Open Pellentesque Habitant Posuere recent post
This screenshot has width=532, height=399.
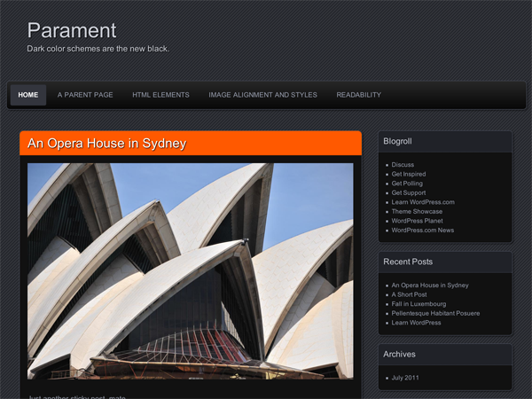434,313
